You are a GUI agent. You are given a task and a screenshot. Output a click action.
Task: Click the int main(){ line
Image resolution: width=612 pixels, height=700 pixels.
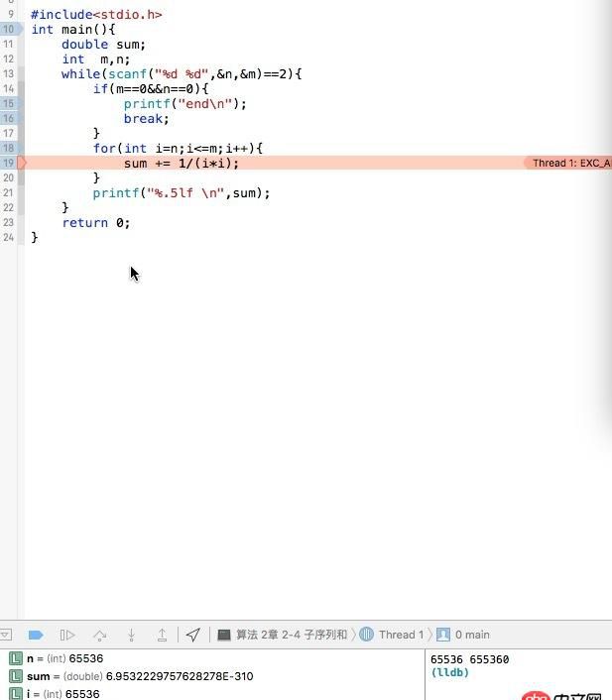[73, 30]
